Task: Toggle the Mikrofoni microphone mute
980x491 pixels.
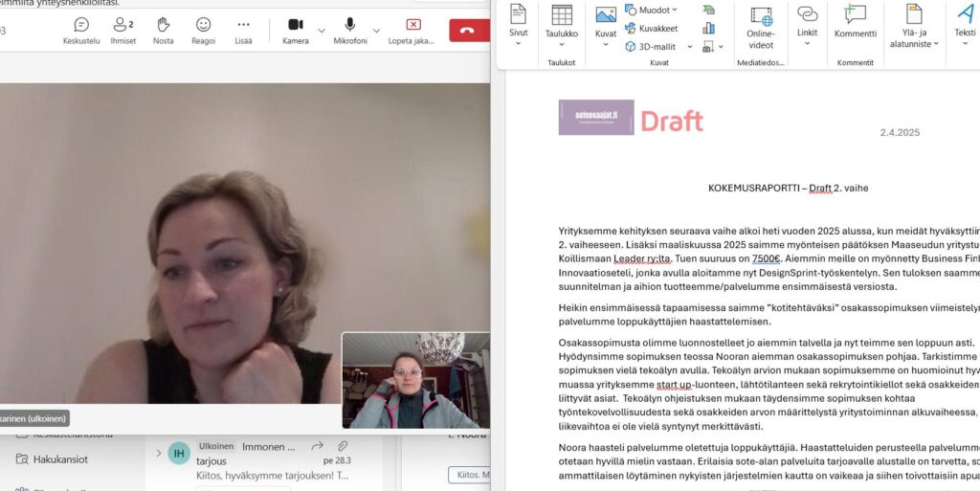Action: [350, 31]
